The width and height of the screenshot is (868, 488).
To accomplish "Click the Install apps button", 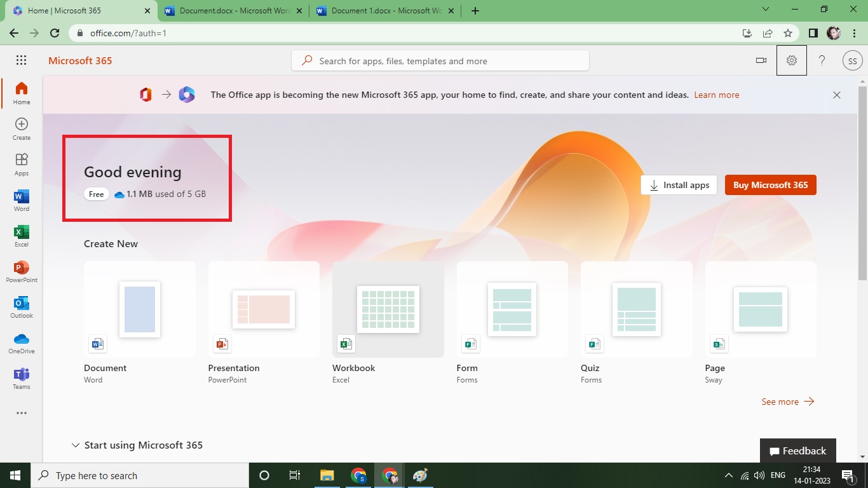I will (679, 185).
